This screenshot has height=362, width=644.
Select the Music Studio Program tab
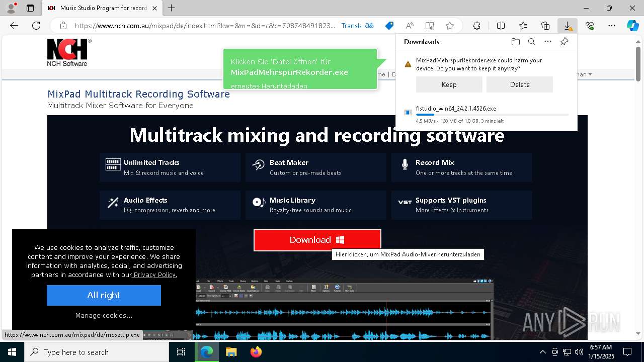pos(103,8)
